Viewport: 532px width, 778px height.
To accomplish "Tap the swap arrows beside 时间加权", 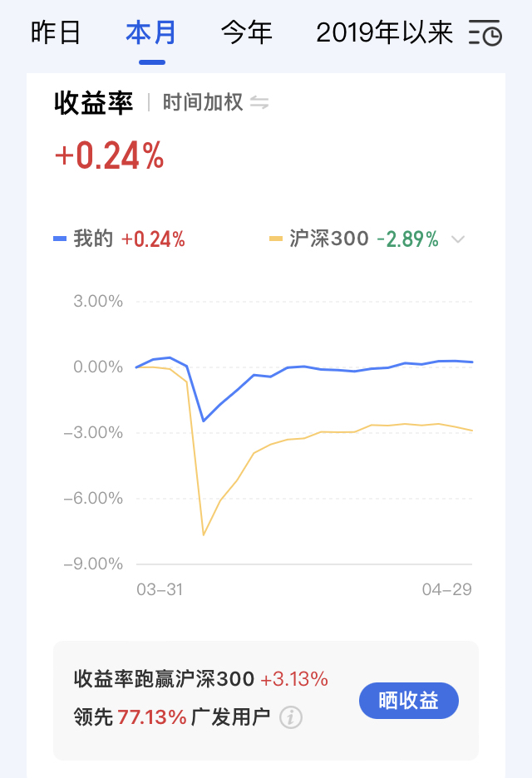I will click(x=260, y=102).
